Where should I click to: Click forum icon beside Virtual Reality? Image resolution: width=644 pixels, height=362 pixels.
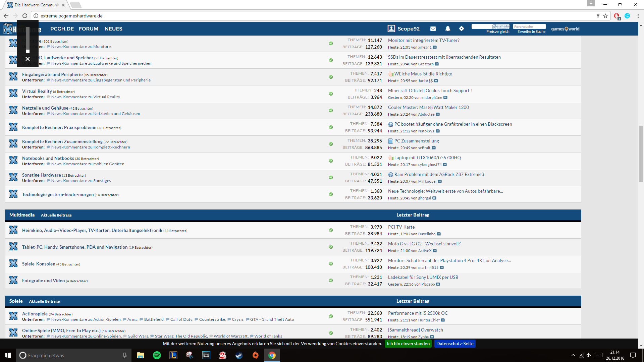tap(13, 94)
